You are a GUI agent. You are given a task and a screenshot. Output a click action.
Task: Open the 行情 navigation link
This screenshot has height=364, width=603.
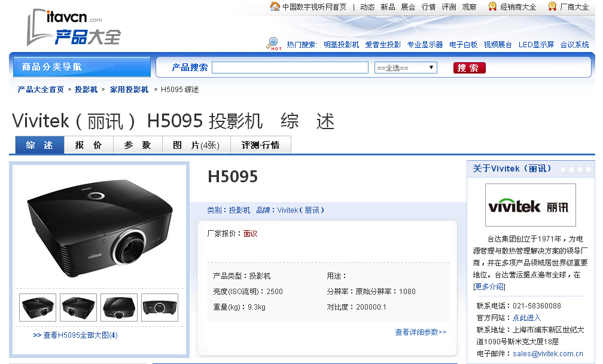click(x=428, y=7)
